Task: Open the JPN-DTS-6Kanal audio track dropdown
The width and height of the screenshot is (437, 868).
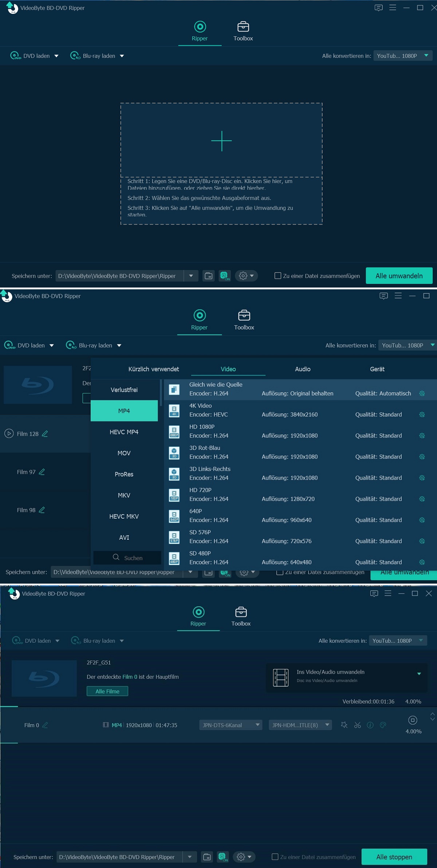Action: pyautogui.click(x=231, y=725)
